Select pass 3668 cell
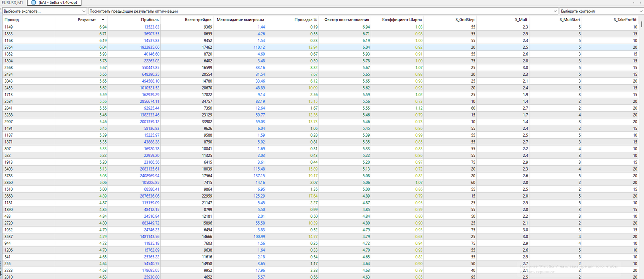 pyautogui.click(x=9, y=196)
